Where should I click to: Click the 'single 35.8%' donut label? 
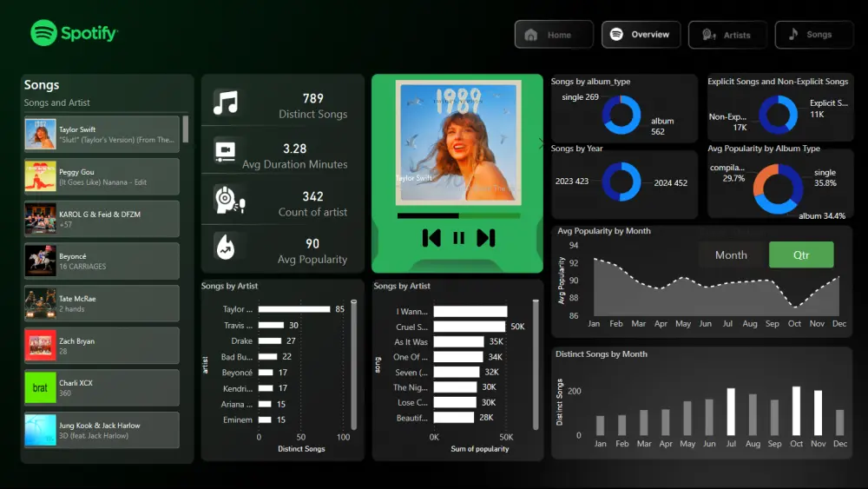[825, 178]
